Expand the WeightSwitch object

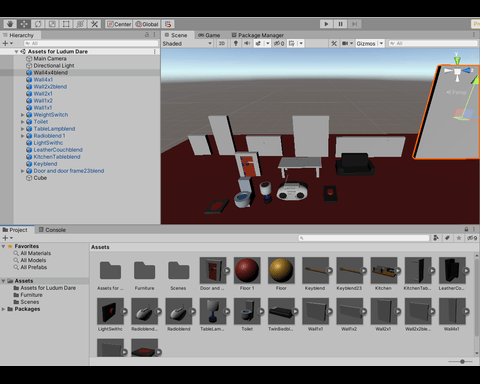[23, 115]
